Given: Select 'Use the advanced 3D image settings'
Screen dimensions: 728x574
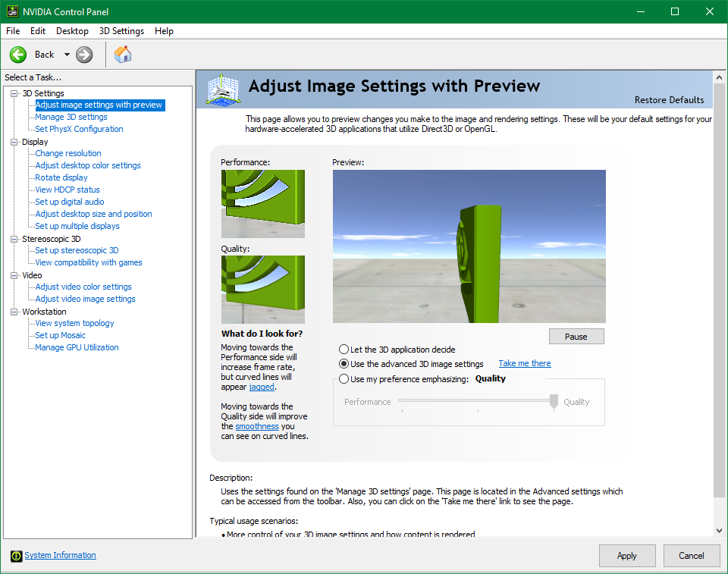Looking at the screenshot, I should 344,364.
